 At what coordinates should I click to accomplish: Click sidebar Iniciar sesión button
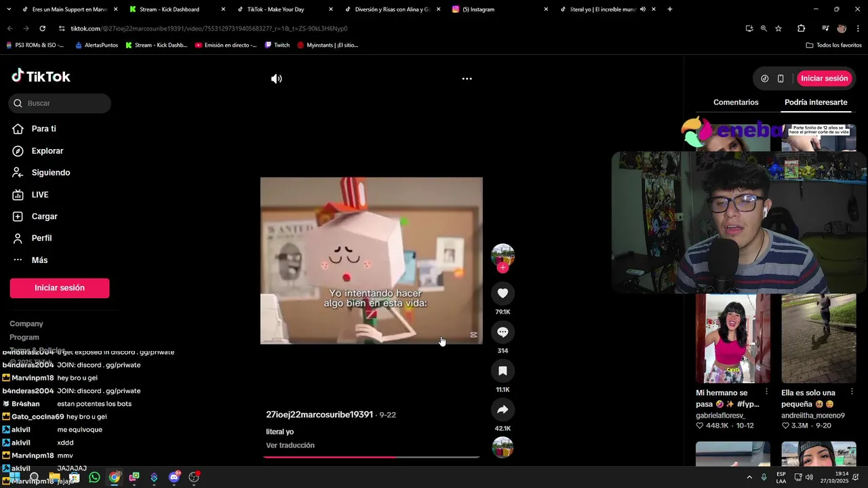pos(60,288)
